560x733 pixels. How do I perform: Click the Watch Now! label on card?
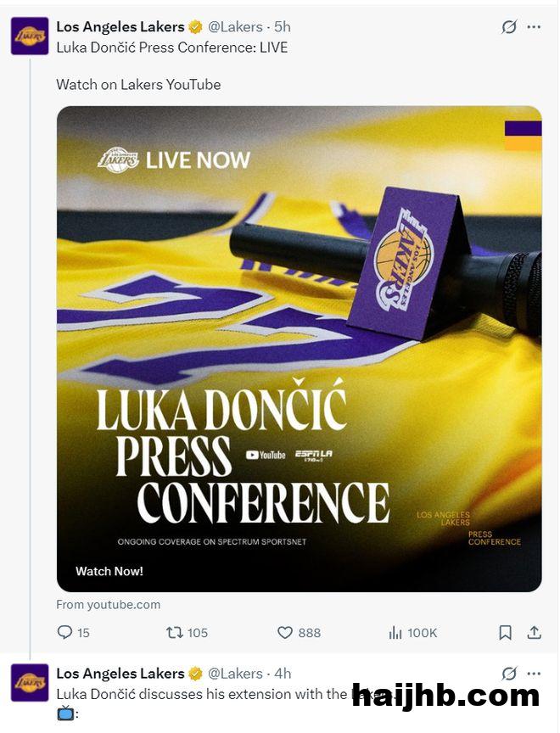[109, 571]
